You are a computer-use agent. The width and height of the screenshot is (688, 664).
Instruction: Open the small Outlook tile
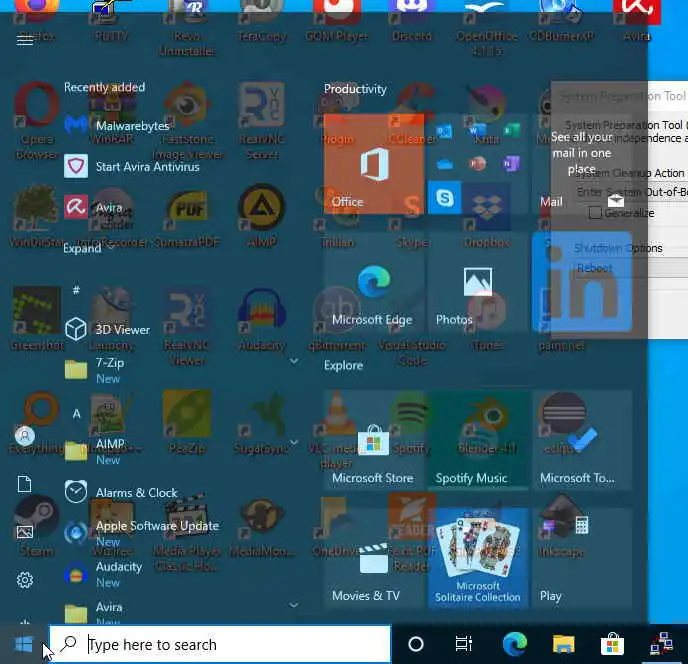point(444,131)
